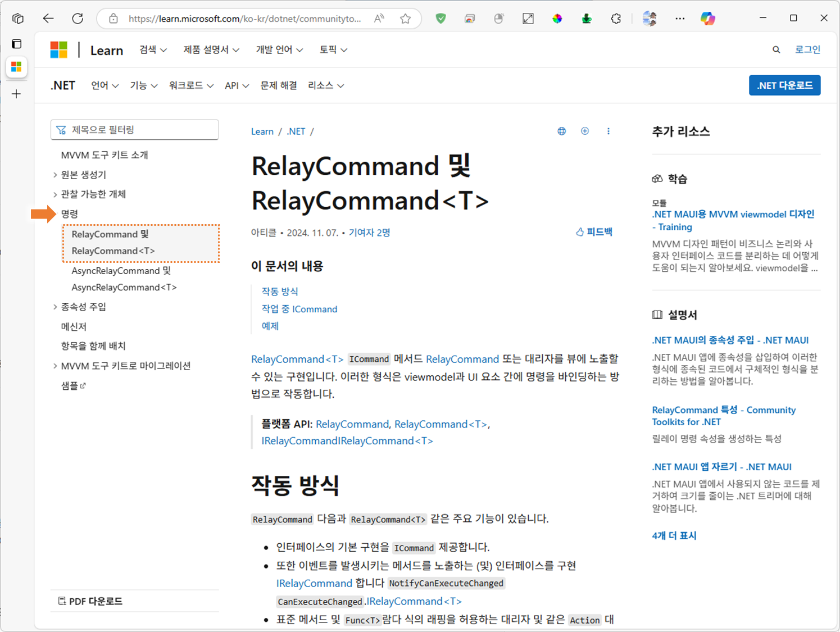Click the 로그인 sign-in link
This screenshot has width=840, height=632.
[x=807, y=49]
